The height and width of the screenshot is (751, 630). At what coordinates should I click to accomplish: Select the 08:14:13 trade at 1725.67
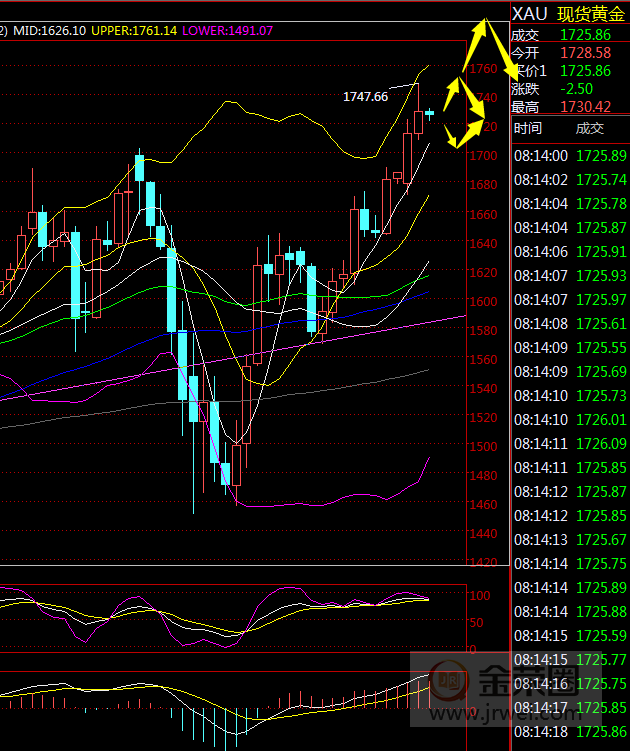tap(569, 540)
